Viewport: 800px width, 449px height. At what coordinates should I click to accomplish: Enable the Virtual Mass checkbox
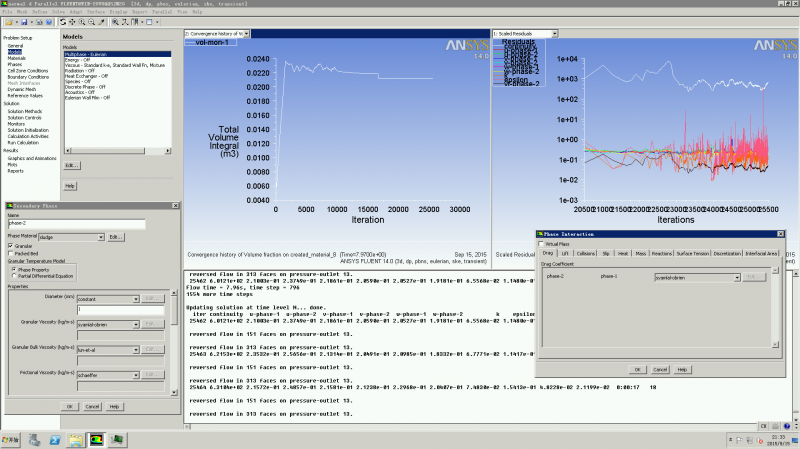543,243
